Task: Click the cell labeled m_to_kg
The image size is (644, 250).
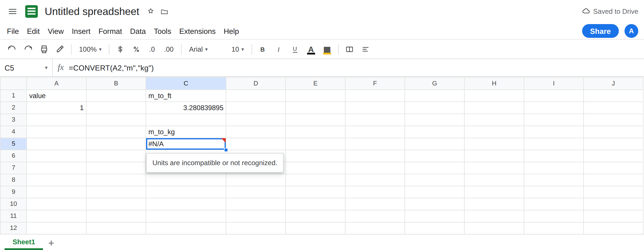Action: [186, 132]
